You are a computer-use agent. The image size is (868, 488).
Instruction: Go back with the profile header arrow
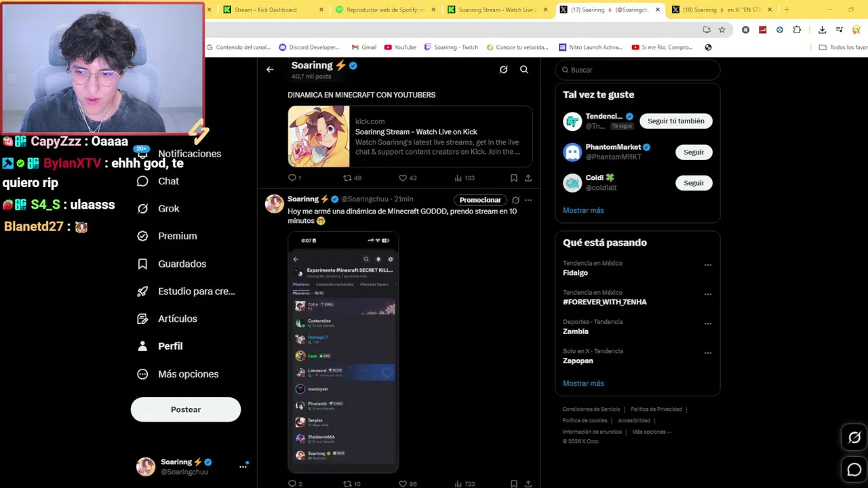pyautogui.click(x=270, y=69)
